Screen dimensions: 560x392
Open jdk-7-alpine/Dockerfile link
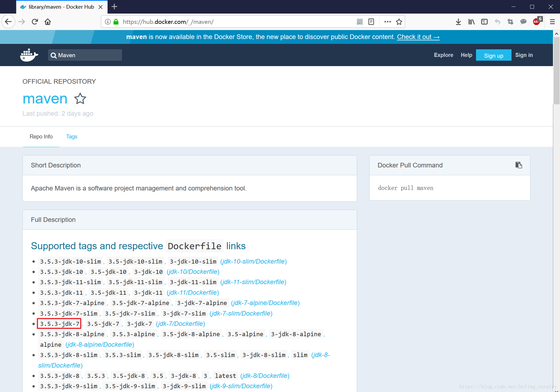(266, 303)
